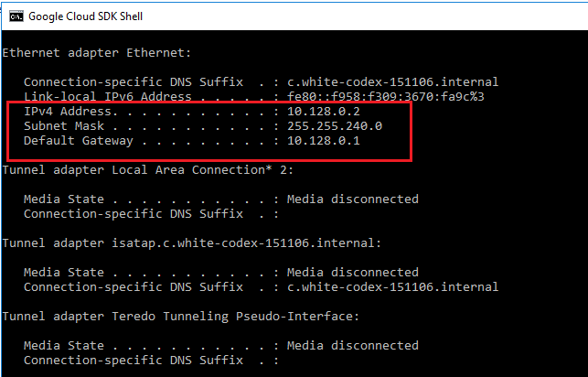Click Media disconnected under the Teredo adapter
The width and height of the screenshot is (588, 377).
click(x=353, y=345)
